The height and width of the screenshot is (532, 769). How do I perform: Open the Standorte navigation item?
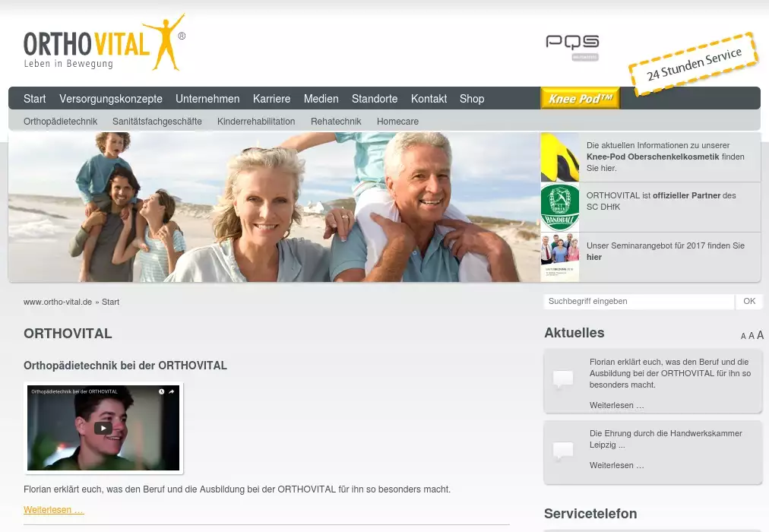(x=375, y=99)
